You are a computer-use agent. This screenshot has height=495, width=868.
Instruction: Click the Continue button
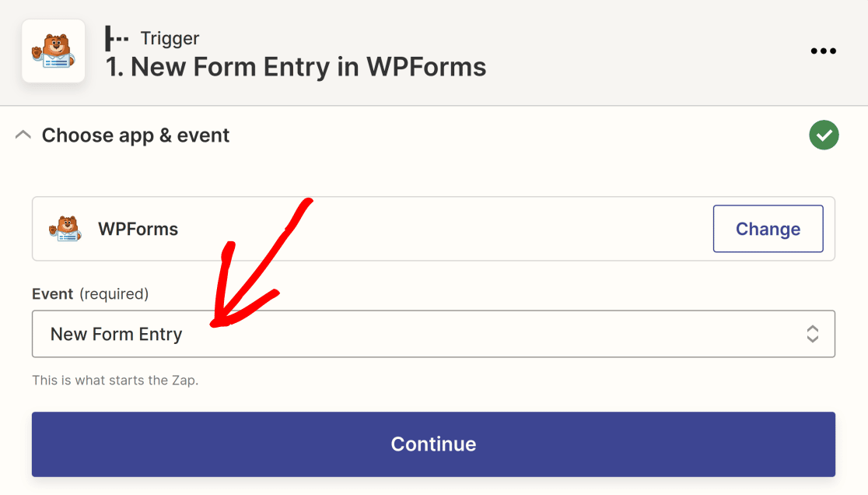(x=433, y=444)
